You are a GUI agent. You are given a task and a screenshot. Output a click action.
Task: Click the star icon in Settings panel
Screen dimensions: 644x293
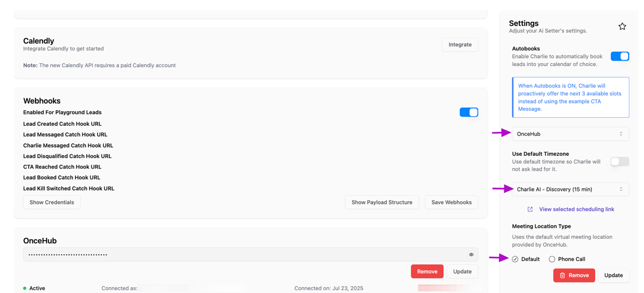[x=622, y=26]
